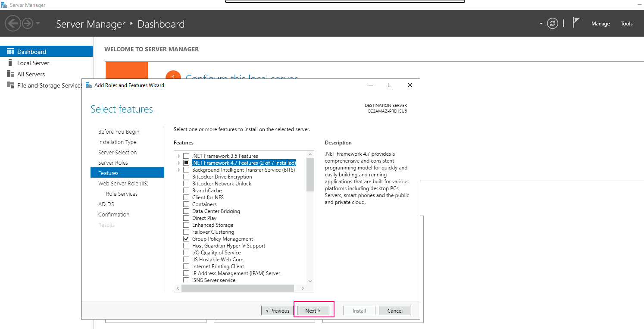Expand Background Intelligent Transfer Service node
This screenshot has height=329, width=644.
click(x=179, y=169)
